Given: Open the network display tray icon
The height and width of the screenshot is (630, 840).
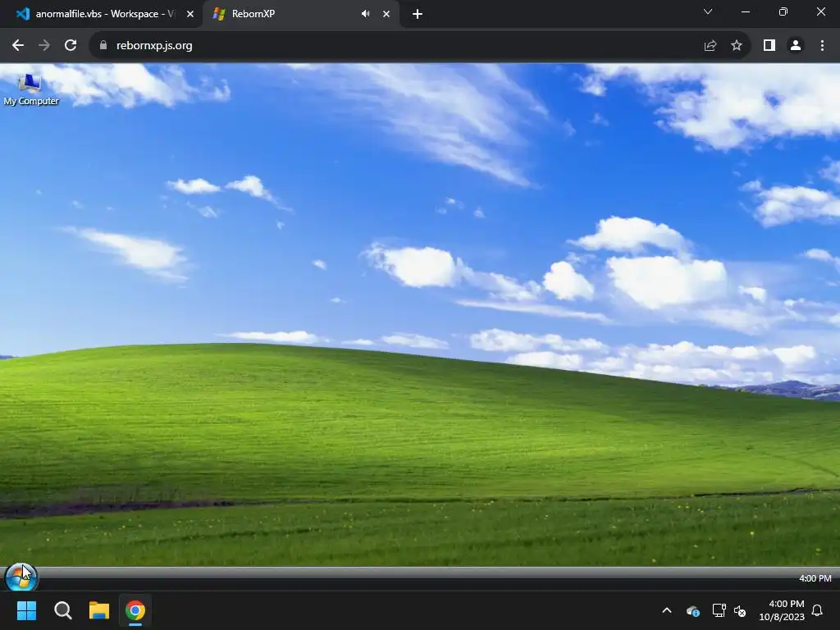Looking at the screenshot, I should (719, 610).
